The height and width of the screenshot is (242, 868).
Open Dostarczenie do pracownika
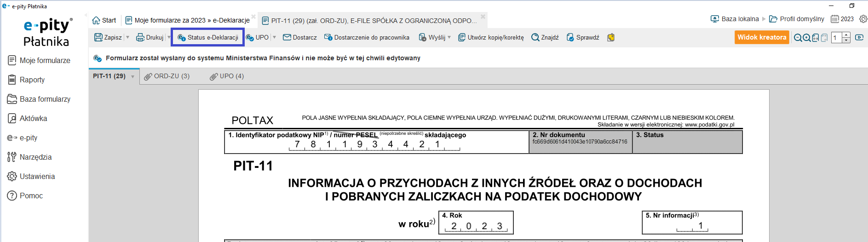[x=367, y=37]
